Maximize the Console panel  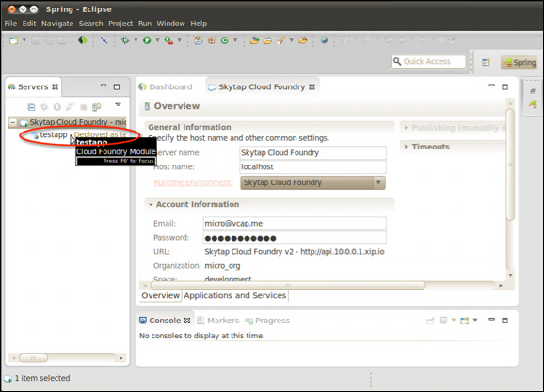click(x=504, y=321)
